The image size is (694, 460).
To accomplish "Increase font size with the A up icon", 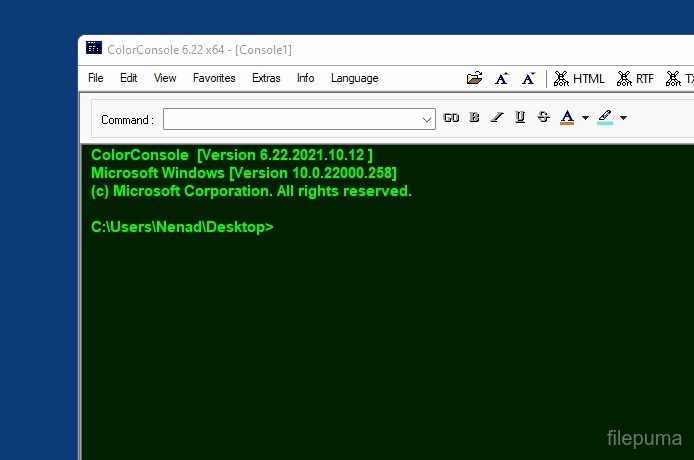I will tap(501, 78).
